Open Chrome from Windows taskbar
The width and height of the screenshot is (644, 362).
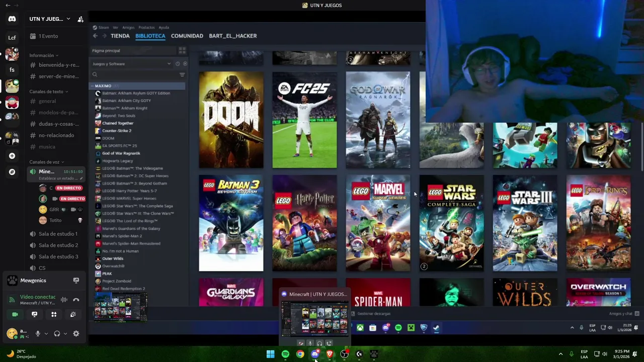[x=300, y=354]
